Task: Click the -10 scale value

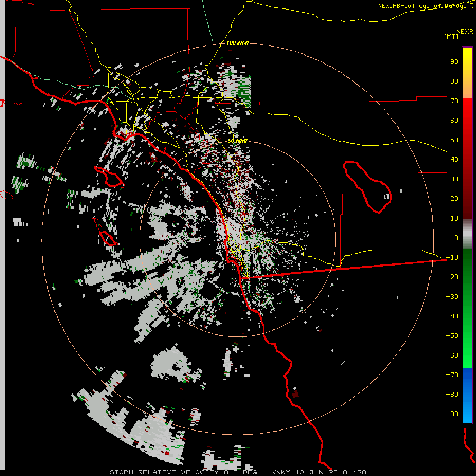Action: click(x=452, y=258)
